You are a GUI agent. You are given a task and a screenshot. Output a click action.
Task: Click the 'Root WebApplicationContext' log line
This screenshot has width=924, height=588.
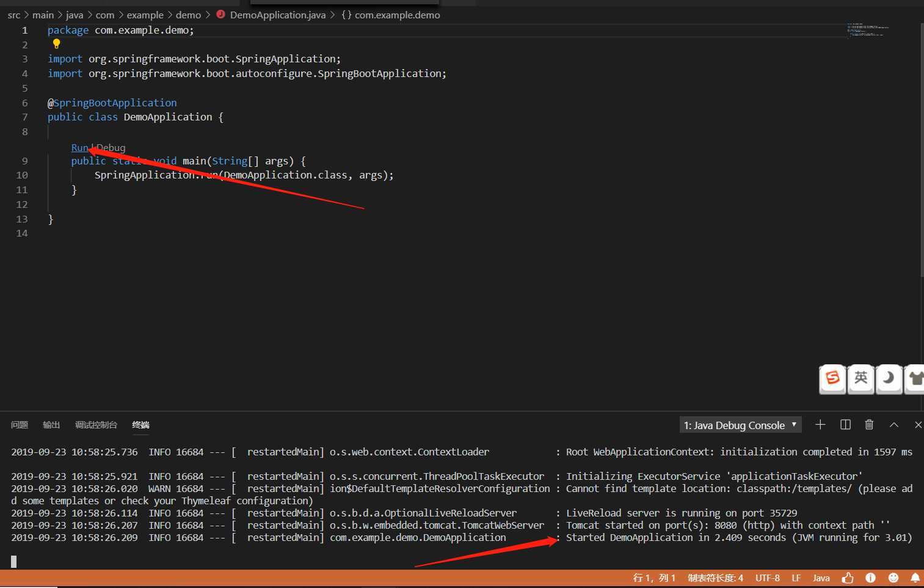pos(739,452)
